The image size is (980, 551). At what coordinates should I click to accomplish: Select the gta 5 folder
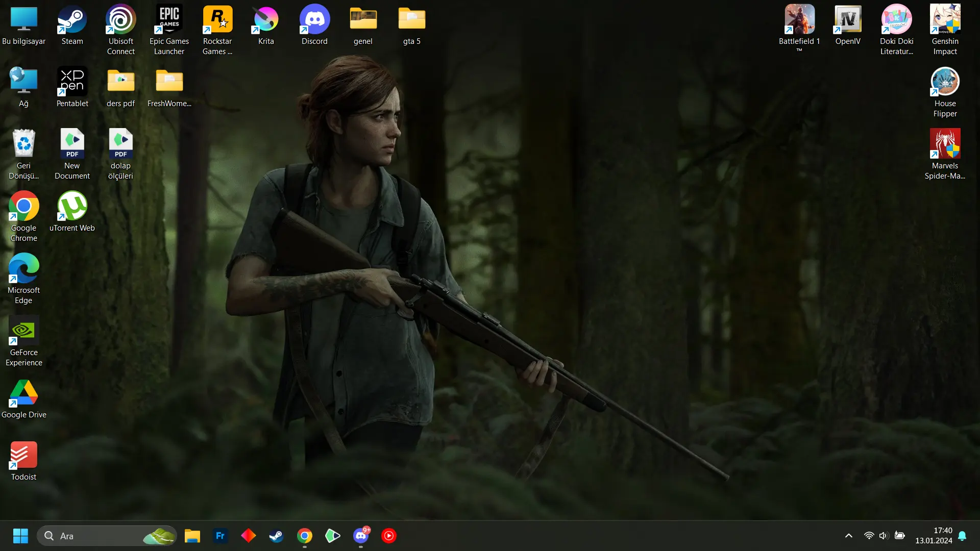point(411,26)
